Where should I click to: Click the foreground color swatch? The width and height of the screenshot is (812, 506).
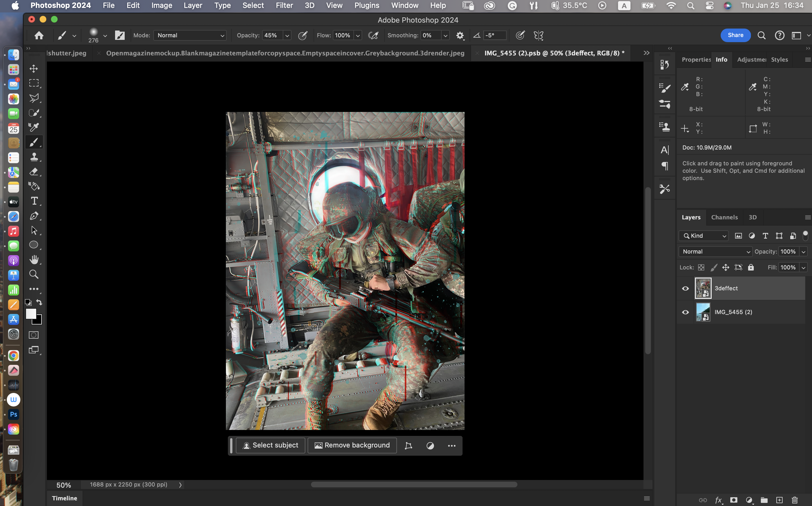[31, 314]
